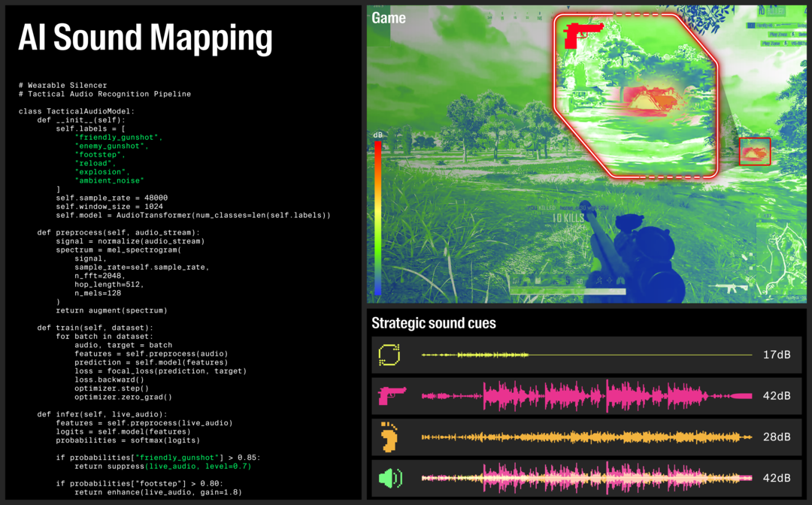Click the "Strategic sound cues" heading
Image resolution: width=812 pixels, height=505 pixels.
coord(434,323)
